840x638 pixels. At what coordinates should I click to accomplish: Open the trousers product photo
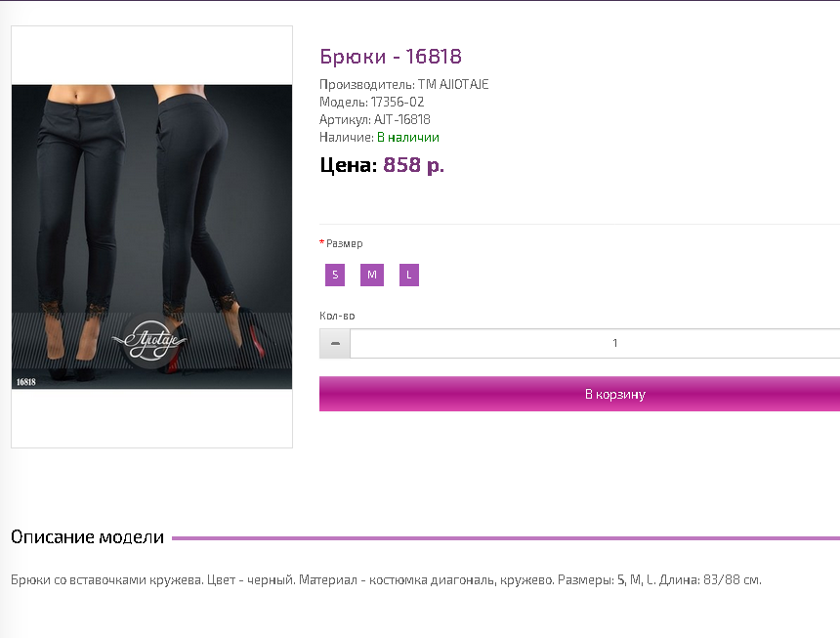(x=152, y=236)
